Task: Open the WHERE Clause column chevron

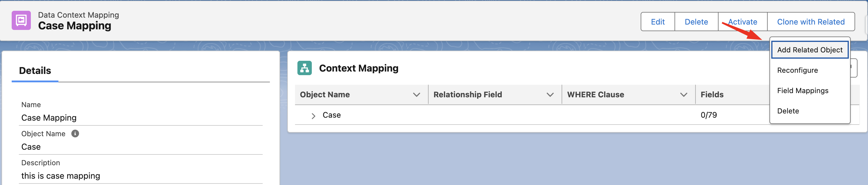Action: (683, 95)
